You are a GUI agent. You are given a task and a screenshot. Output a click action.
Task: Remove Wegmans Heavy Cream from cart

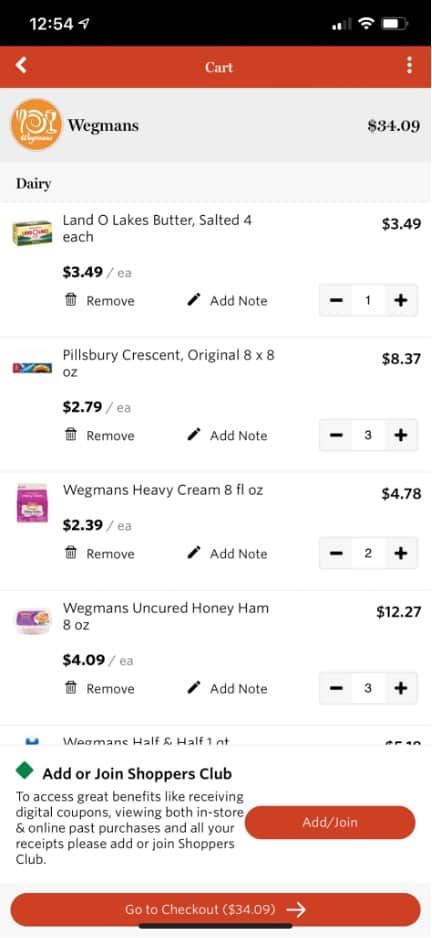coord(99,553)
